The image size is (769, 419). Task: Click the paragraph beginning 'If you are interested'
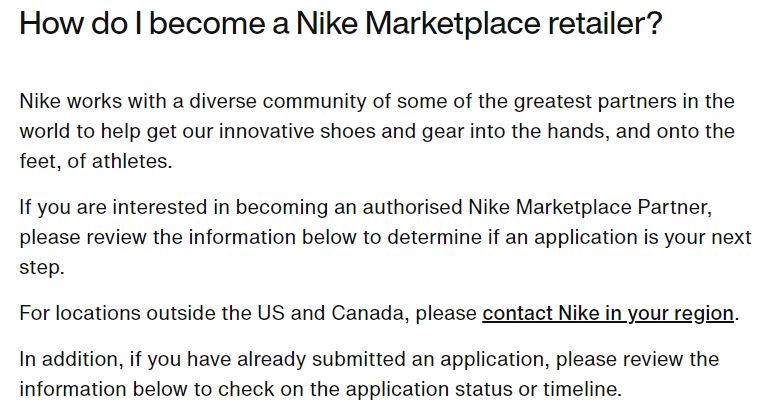[x=385, y=237]
